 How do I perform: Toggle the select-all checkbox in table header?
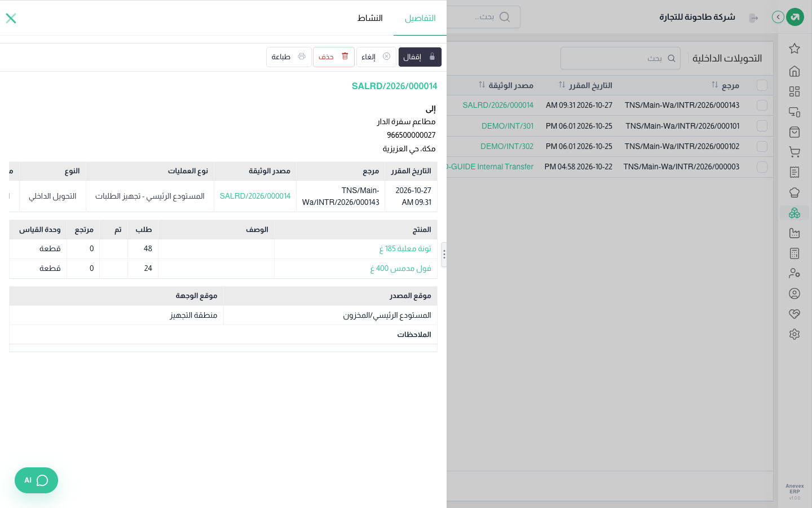(762, 85)
